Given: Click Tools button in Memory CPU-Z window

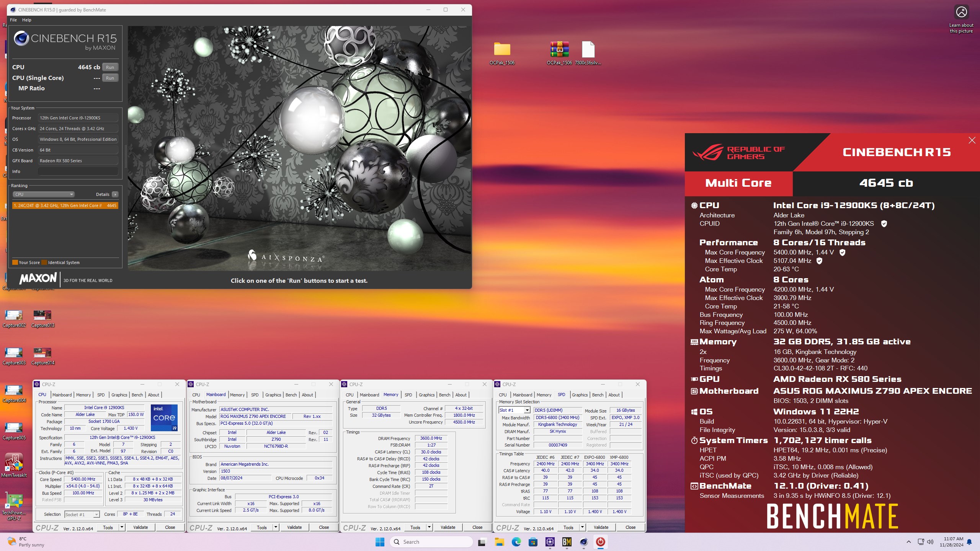Looking at the screenshot, I should (x=415, y=527).
